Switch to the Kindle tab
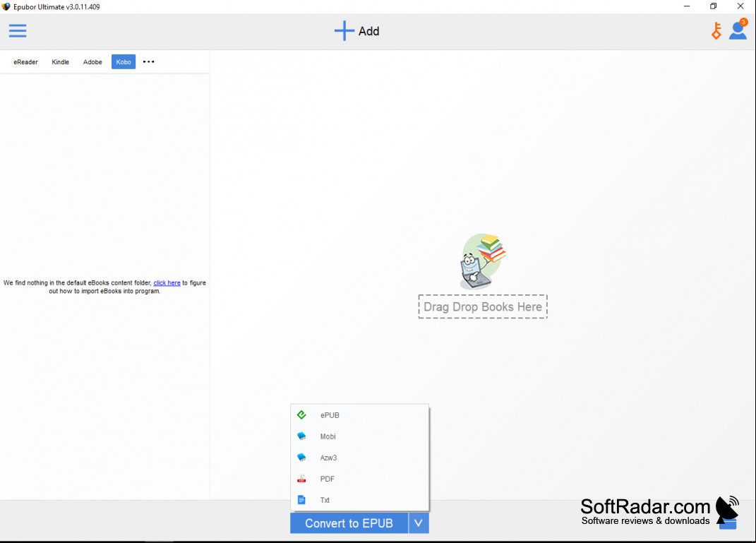 pos(60,61)
